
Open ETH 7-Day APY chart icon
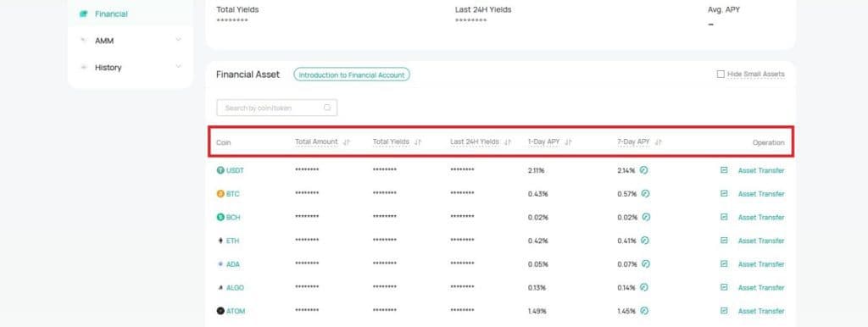[x=645, y=241]
